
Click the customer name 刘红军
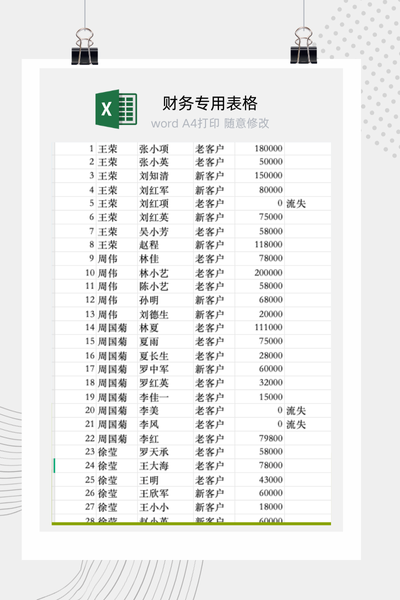pyautogui.click(x=153, y=190)
